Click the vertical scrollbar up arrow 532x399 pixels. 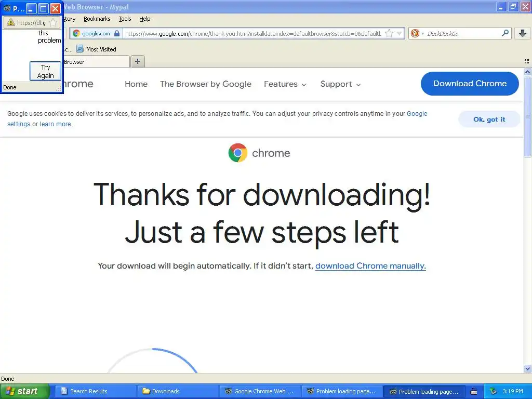pos(527,72)
